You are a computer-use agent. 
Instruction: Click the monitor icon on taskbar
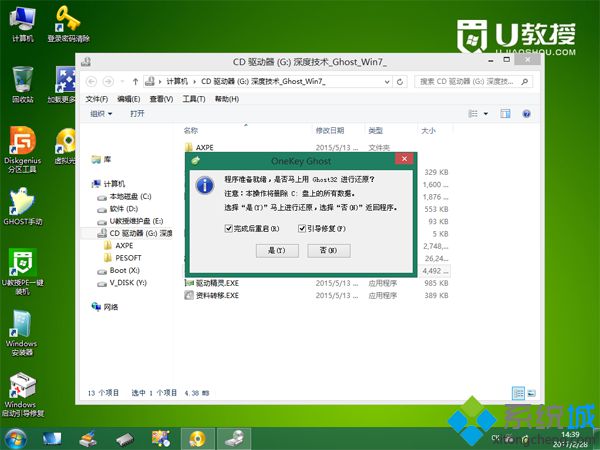(x=52, y=439)
